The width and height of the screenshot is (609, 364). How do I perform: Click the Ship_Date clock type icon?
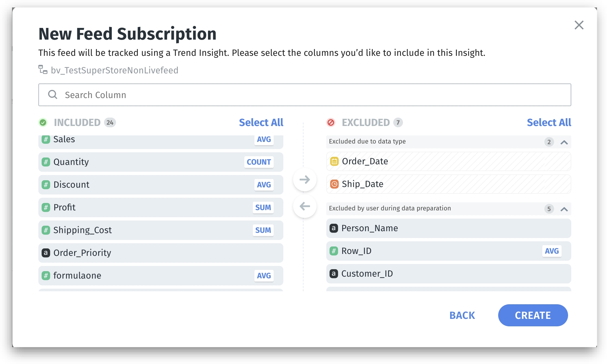click(x=334, y=184)
